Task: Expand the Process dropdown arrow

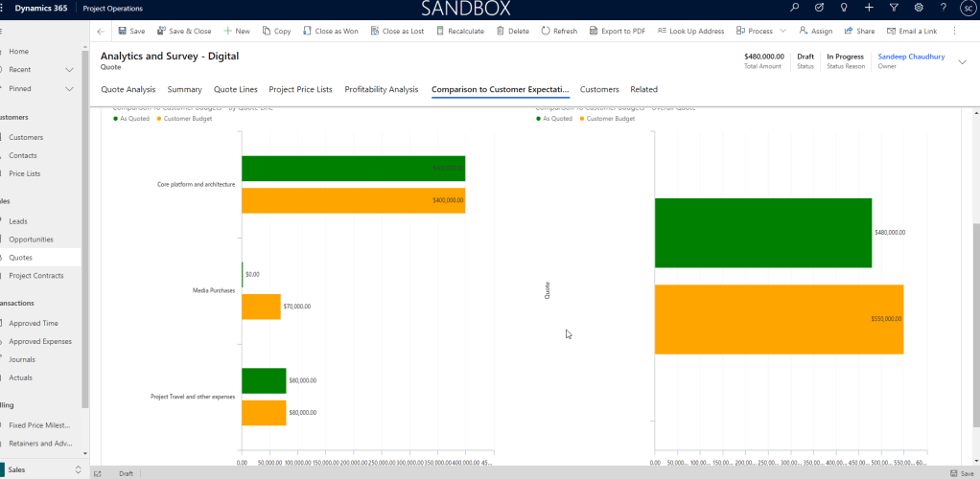Action: point(783,31)
